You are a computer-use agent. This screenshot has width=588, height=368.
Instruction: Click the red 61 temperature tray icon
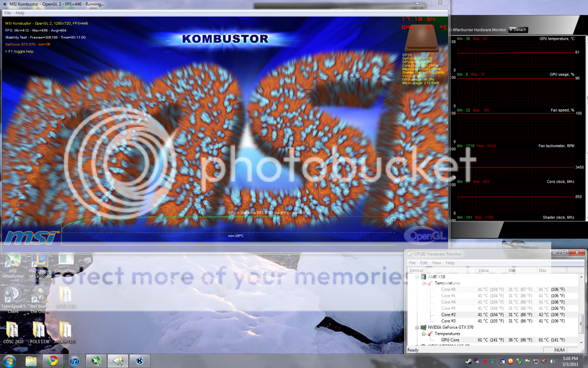point(485,362)
